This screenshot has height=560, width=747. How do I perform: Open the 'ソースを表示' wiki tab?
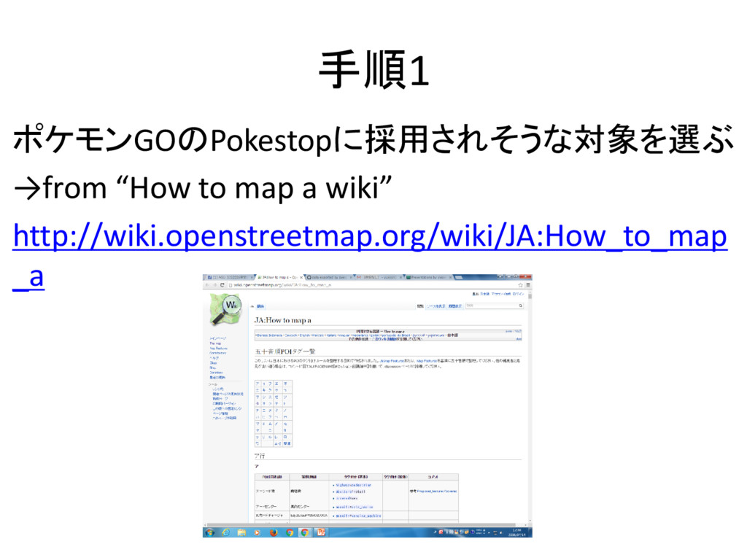click(436, 306)
